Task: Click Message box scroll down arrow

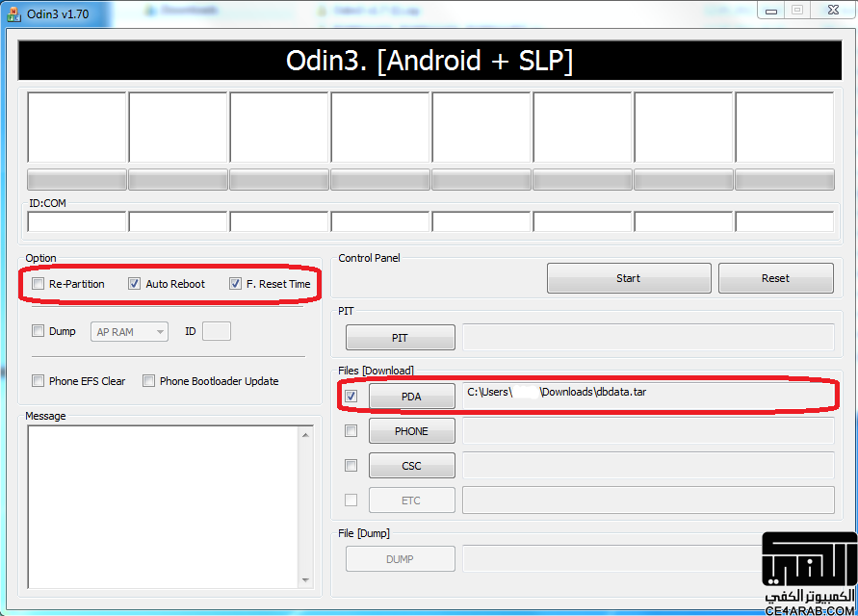Action: [305, 579]
